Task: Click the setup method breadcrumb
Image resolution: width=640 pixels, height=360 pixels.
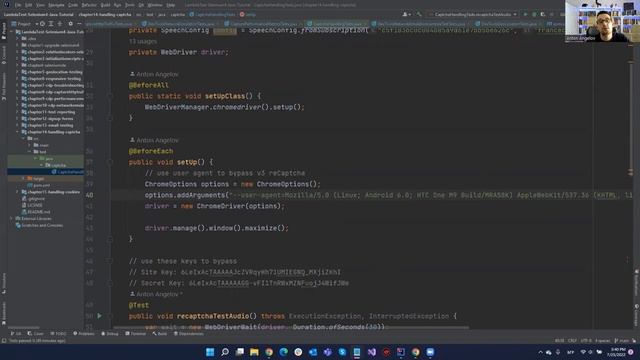Action: (x=248, y=14)
